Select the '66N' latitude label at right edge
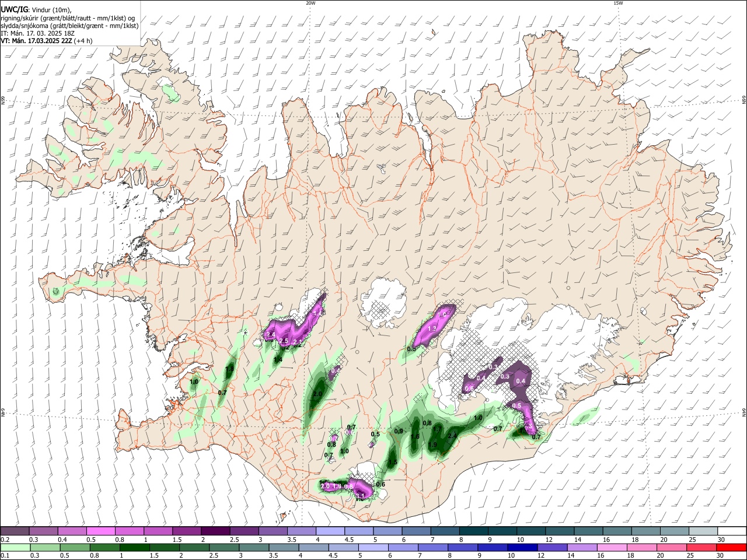This screenshot has width=747, height=560. [x=743, y=101]
